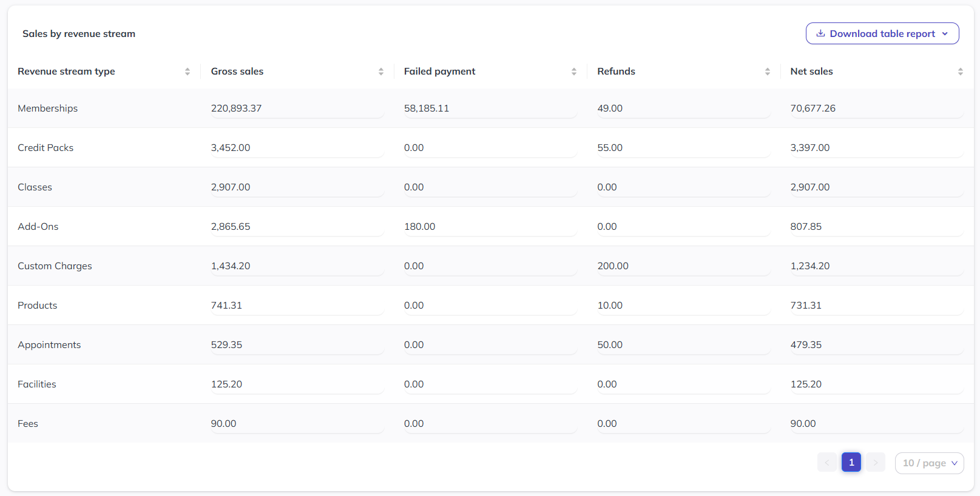980x496 pixels.
Task: Sort by Revenue stream type arrows
Action: pyautogui.click(x=188, y=72)
